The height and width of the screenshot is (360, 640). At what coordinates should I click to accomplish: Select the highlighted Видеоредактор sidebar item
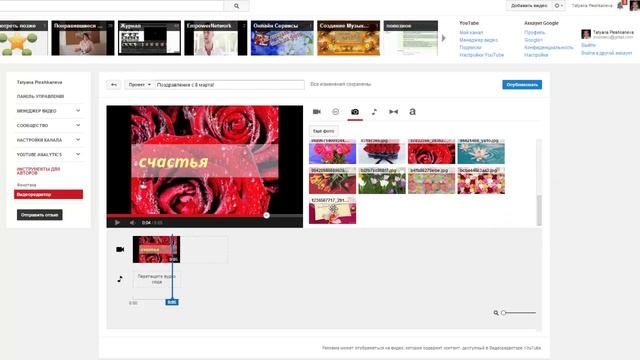(49, 195)
